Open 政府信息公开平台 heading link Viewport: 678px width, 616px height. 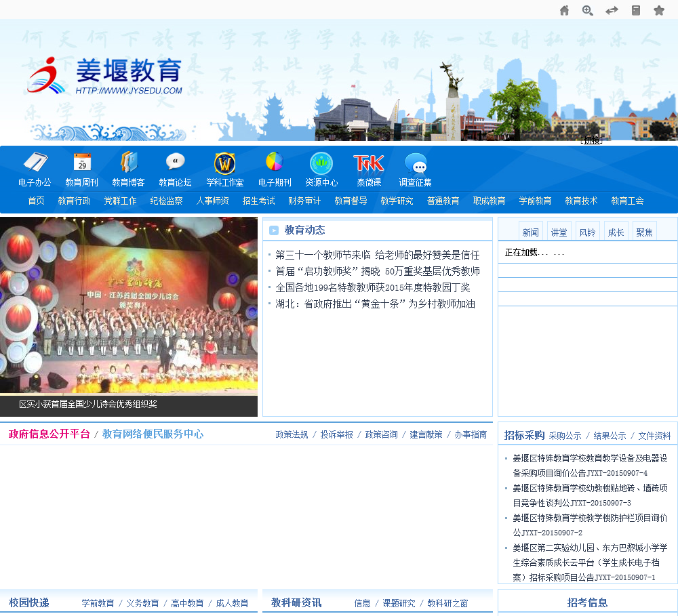point(49,434)
